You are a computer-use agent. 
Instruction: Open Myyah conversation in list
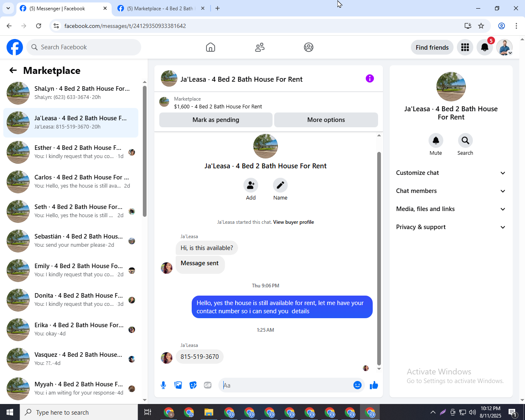(71, 389)
